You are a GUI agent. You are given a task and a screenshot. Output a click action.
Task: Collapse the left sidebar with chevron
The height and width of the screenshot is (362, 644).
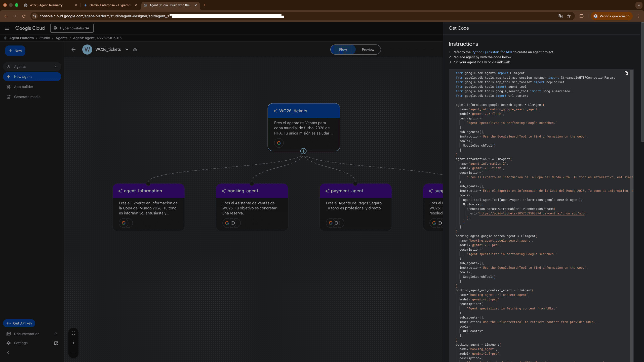pos(8,353)
